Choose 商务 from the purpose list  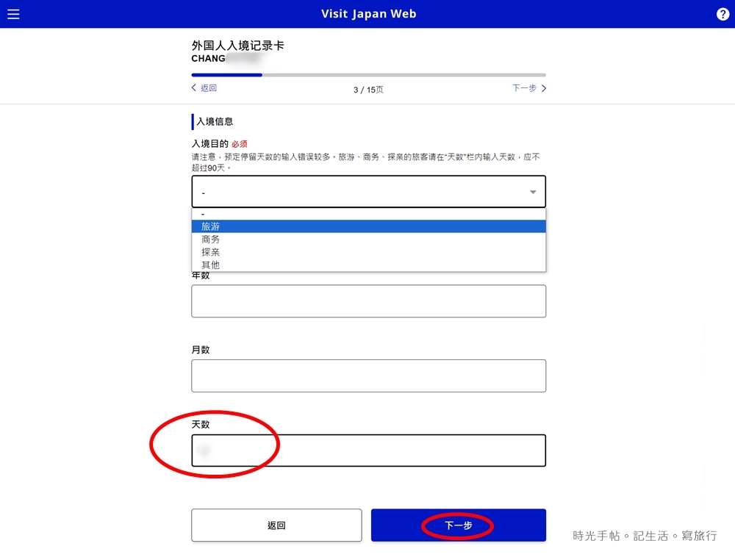[x=368, y=239]
